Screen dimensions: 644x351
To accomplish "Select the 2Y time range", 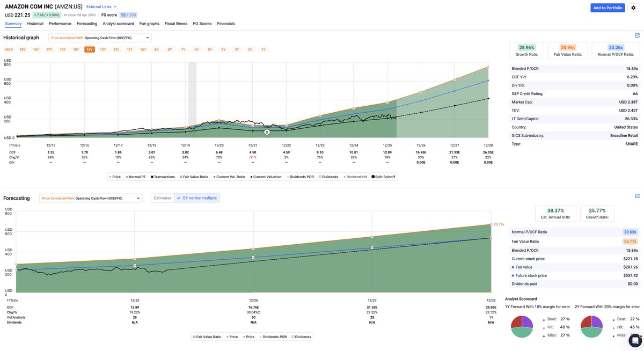I will [x=250, y=49].
